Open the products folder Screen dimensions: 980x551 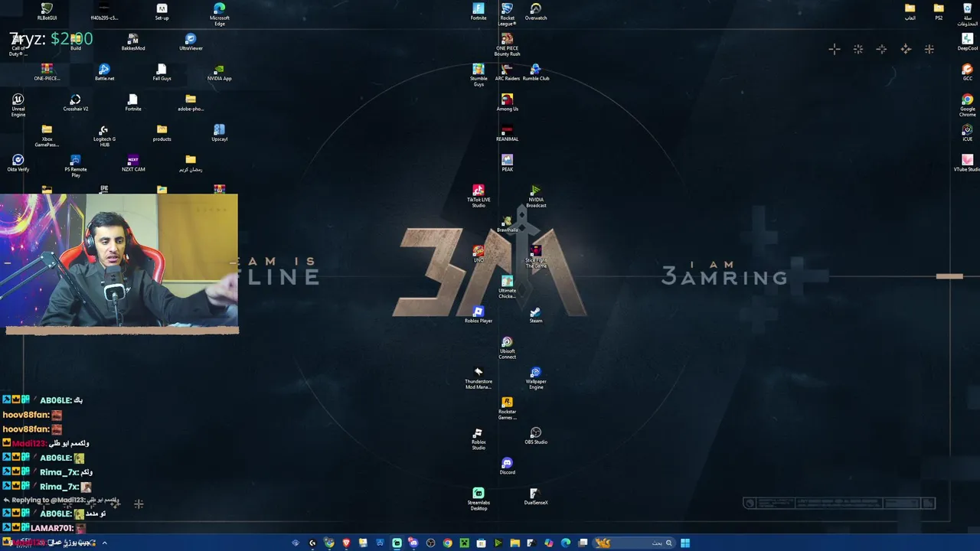coord(162,132)
